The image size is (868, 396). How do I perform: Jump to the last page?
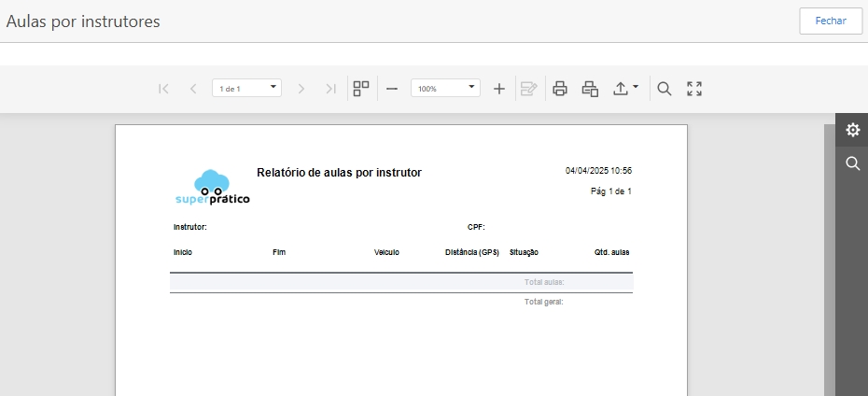tap(330, 89)
